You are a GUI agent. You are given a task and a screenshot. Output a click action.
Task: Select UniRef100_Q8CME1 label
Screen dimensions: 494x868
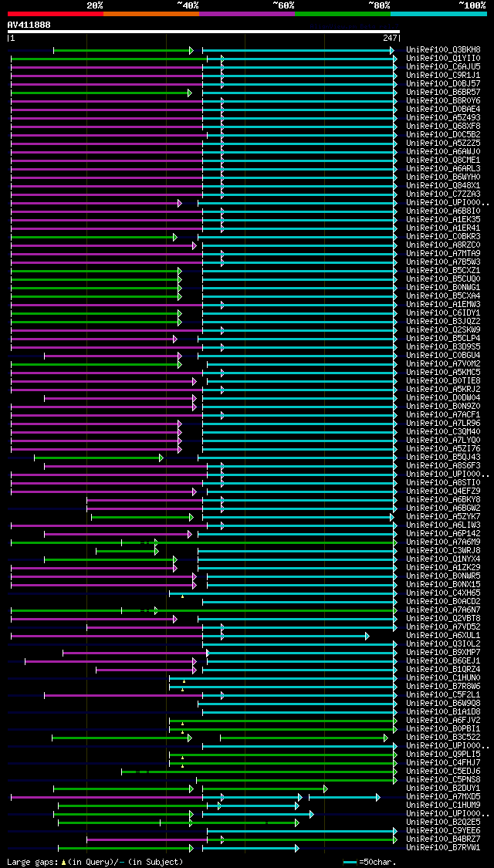point(443,160)
